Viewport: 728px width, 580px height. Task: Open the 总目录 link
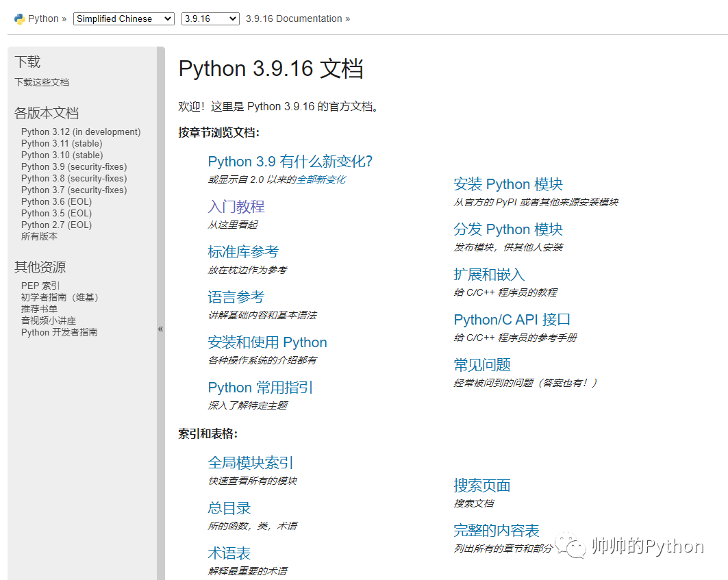click(229, 507)
